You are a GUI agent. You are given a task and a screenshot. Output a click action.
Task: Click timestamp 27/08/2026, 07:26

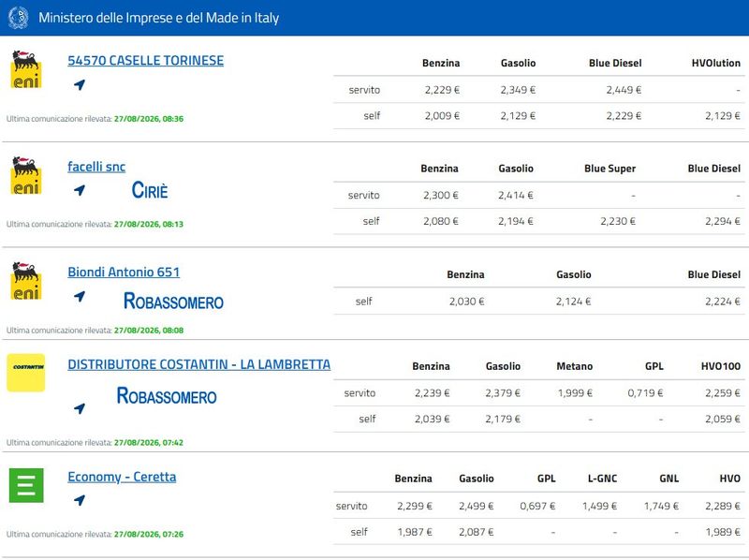click(x=149, y=534)
